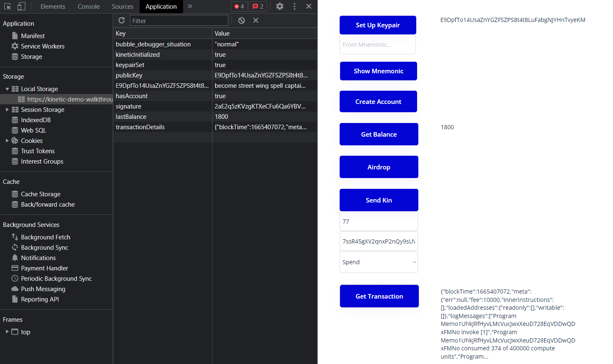613x364 pixels.
Task: Click the delete selected entry X icon
Action: coord(256,20)
